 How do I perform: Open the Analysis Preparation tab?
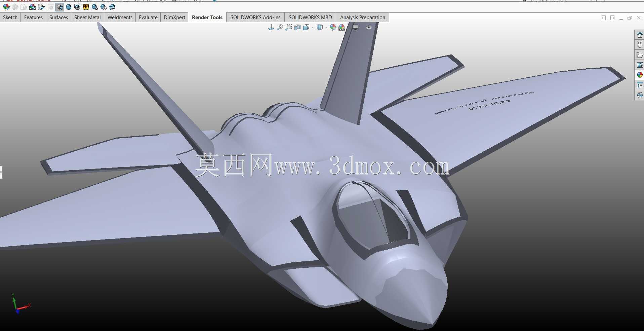pyautogui.click(x=363, y=17)
